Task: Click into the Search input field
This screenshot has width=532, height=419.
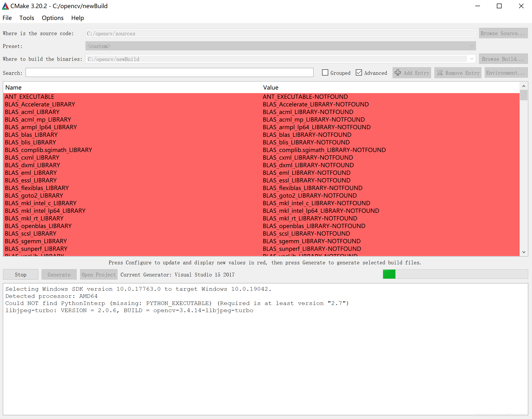Action: tap(169, 73)
